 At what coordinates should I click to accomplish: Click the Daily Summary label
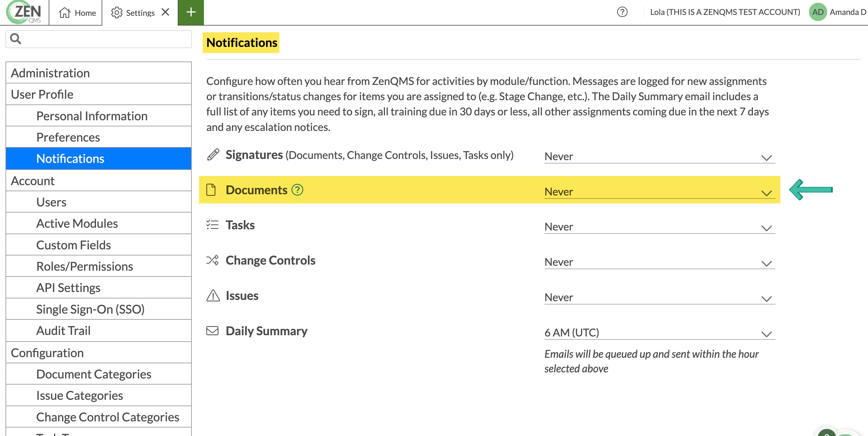(x=267, y=331)
